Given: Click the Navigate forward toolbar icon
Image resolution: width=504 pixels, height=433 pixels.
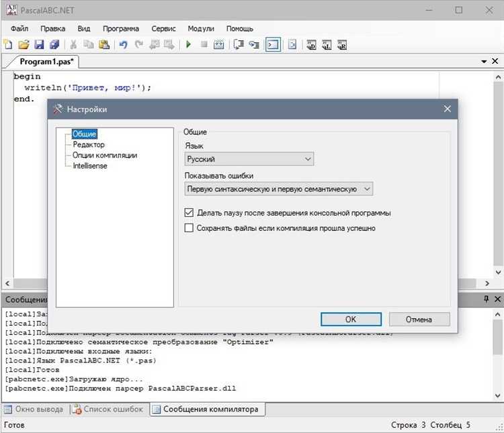Looking at the screenshot, I should [169, 45].
